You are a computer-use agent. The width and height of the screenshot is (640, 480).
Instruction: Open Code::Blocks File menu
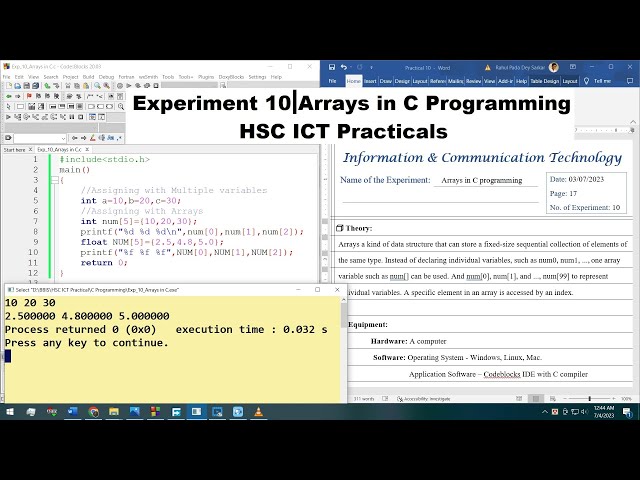[x=7, y=77]
